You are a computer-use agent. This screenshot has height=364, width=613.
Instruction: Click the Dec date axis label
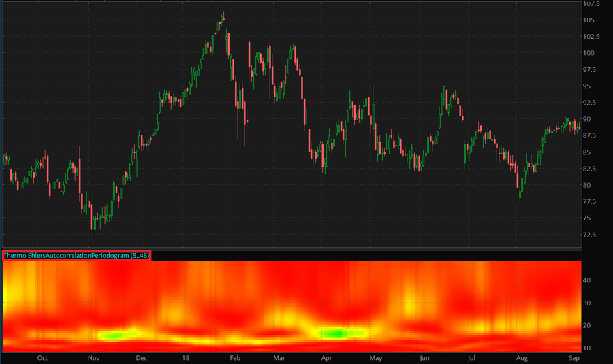pyautogui.click(x=142, y=357)
